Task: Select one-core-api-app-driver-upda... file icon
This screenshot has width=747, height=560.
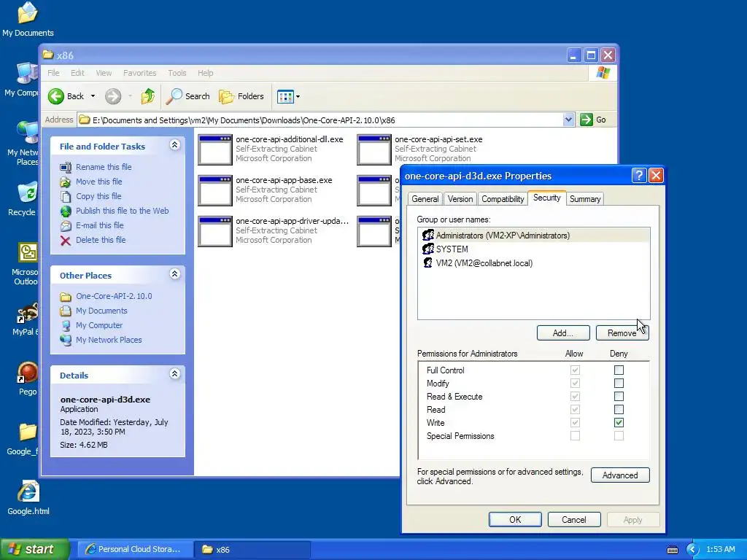Action: click(215, 231)
